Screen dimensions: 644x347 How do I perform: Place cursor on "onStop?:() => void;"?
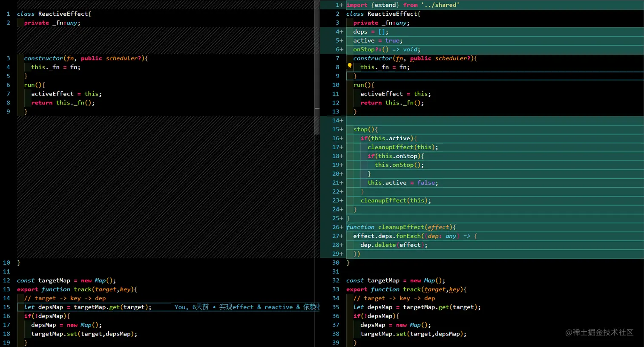387,49
